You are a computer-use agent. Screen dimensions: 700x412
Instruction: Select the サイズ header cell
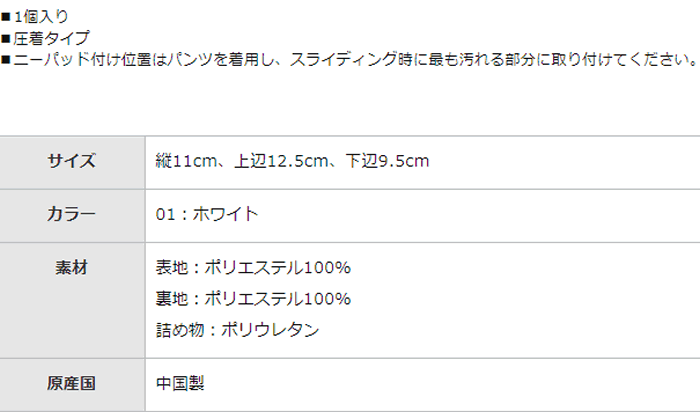click(x=71, y=161)
